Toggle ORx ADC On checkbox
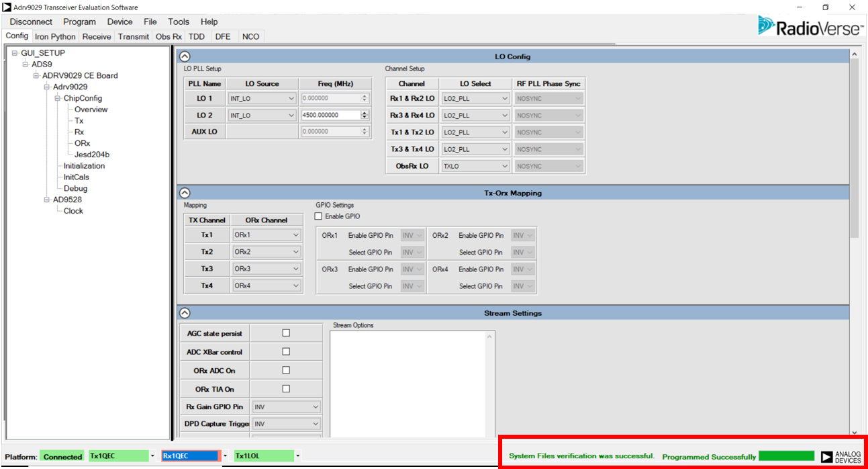The image size is (868, 469). [286, 370]
